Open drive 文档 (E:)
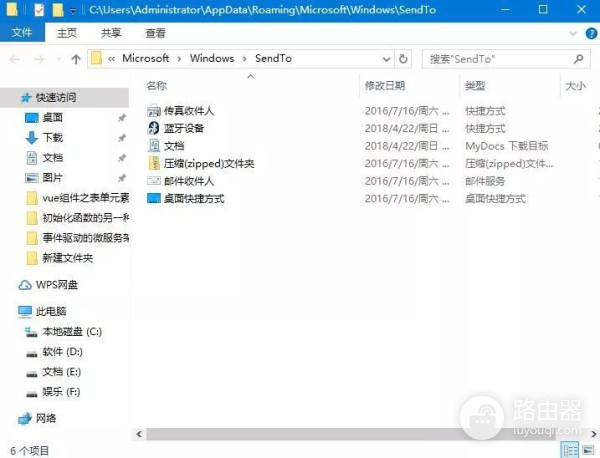Image resolution: width=600 pixels, height=458 pixels. tap(62, 372)
